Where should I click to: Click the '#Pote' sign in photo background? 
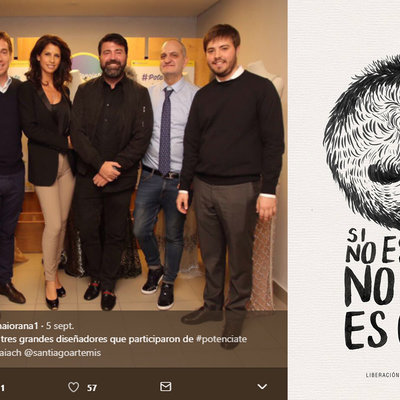point(153,77)
